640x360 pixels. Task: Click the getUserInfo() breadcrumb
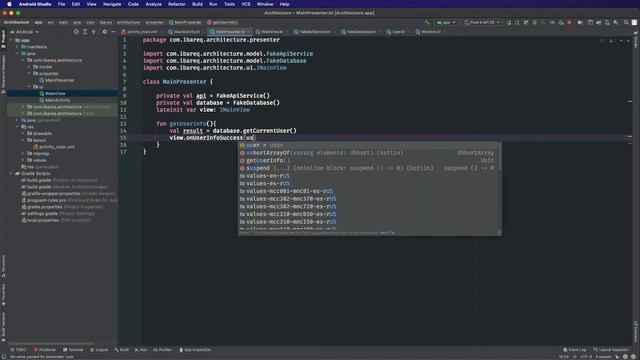222,22
